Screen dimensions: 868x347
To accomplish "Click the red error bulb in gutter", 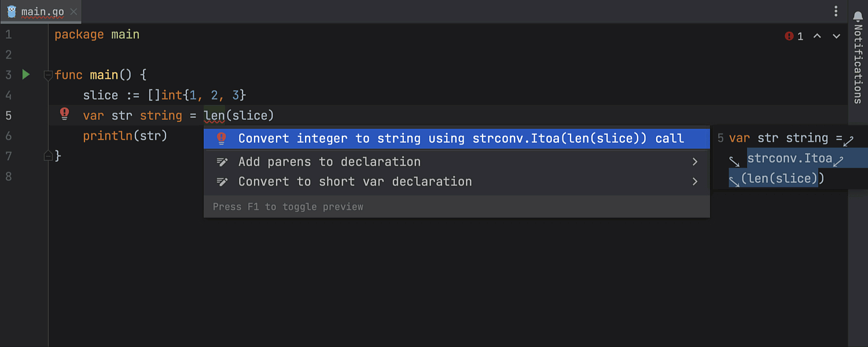I will click(x=65, y=114).
